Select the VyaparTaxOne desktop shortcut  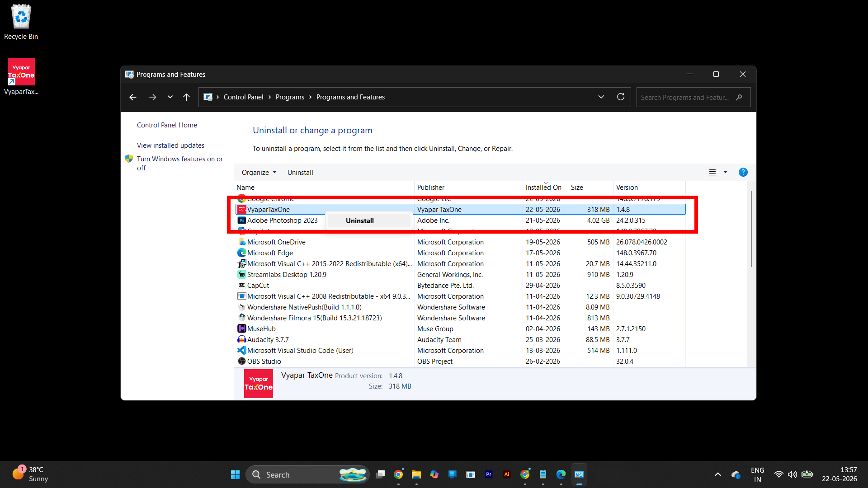coord(21,77)
